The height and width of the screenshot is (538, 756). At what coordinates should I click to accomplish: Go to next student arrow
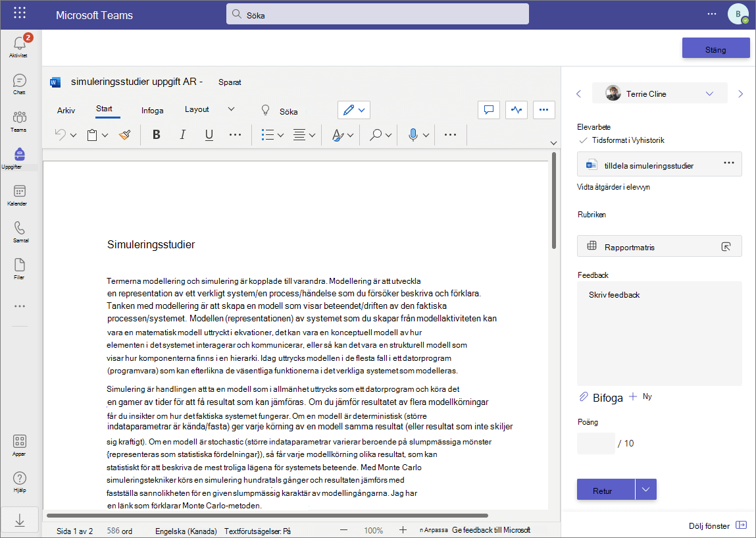click(x=741, y=94)
